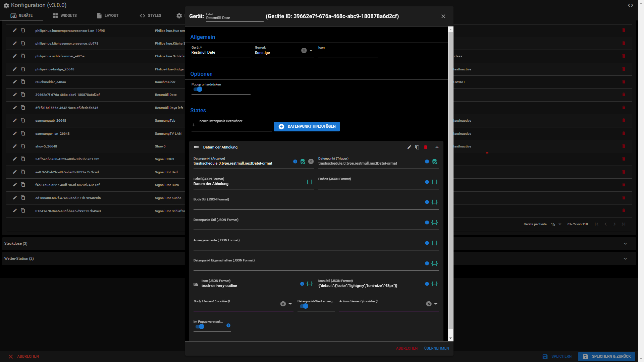Screen dimensions: 644x362
Task: Delete the philips-hue-bridge_26648 device
Action: click(624, 69)
